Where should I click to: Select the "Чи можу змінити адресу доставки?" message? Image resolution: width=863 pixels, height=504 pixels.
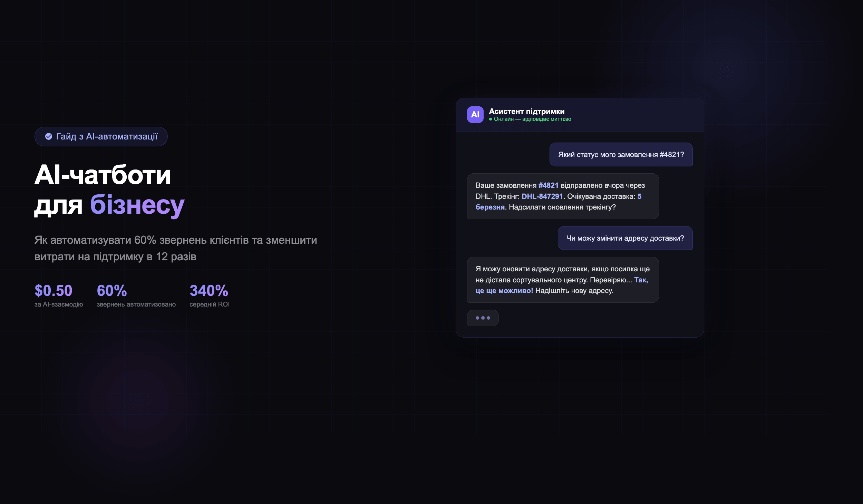[625, 238]
